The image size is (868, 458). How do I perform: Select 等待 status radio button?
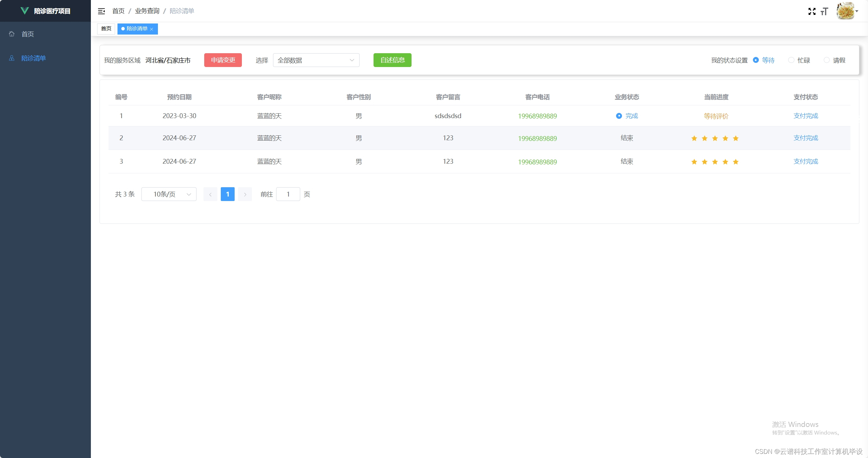point(756,60)
